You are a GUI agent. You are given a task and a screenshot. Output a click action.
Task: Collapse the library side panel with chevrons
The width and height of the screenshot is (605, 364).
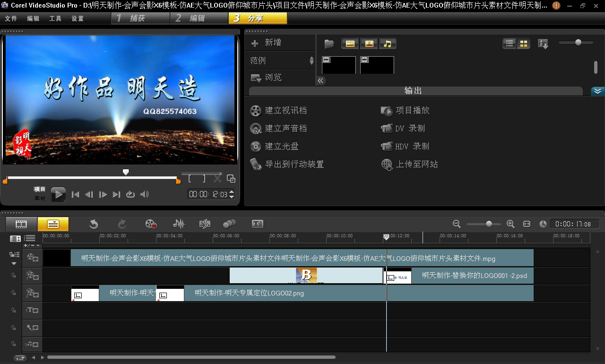point(320,80)
